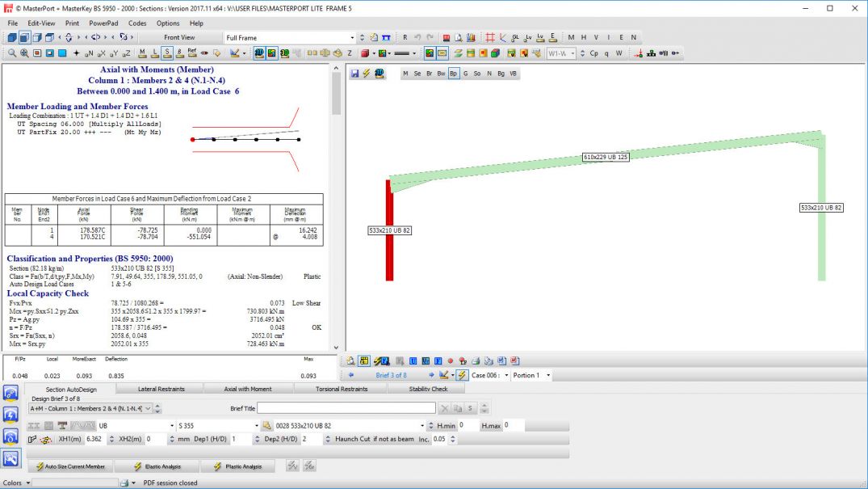Open the Codes menu
Viewport: 868px width, 489px height.
(137, 23)
